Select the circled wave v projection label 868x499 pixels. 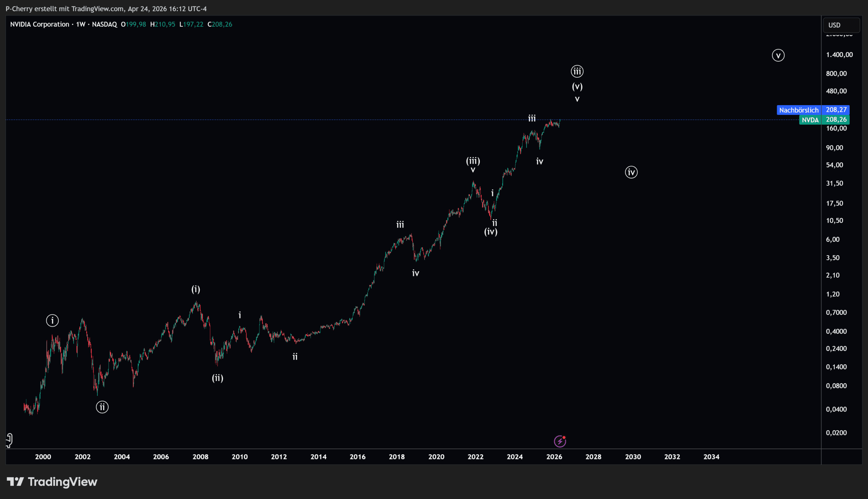click(x=778, y=55)
